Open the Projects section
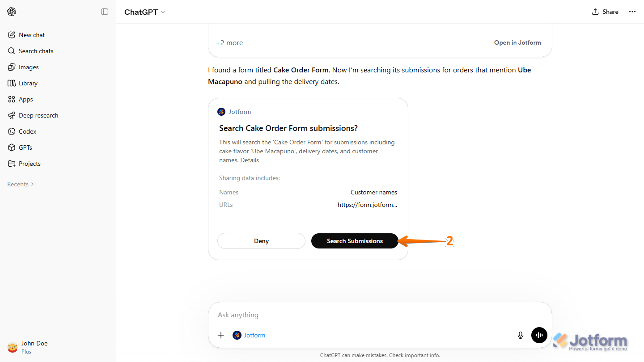Screen dimensions: 644x362 [29, 163]
